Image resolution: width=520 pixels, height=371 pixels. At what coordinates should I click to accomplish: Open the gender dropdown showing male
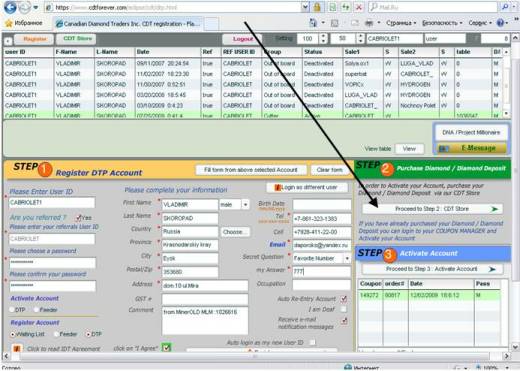point(245,205)
